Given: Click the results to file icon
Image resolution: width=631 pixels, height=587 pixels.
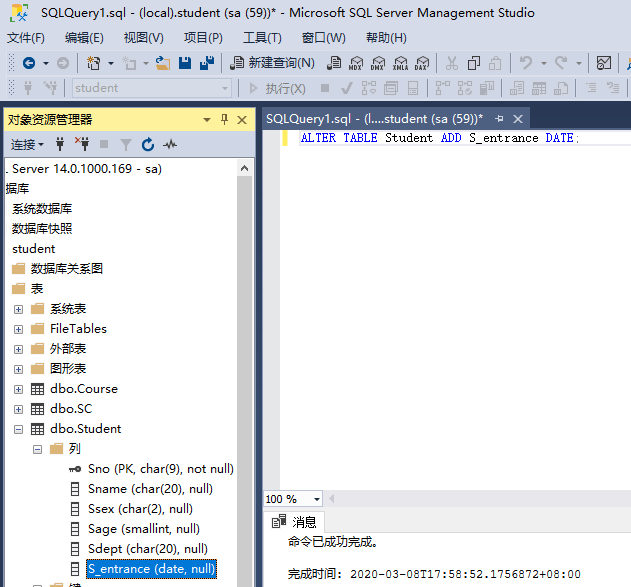Looking at the screenshot, I should pos(561,88).
